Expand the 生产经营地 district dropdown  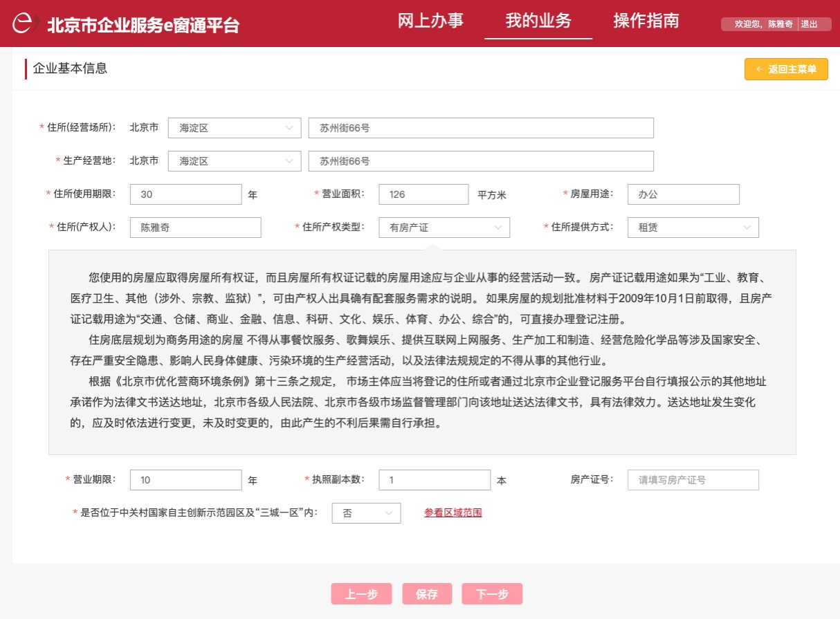click(x=235, y=161)
